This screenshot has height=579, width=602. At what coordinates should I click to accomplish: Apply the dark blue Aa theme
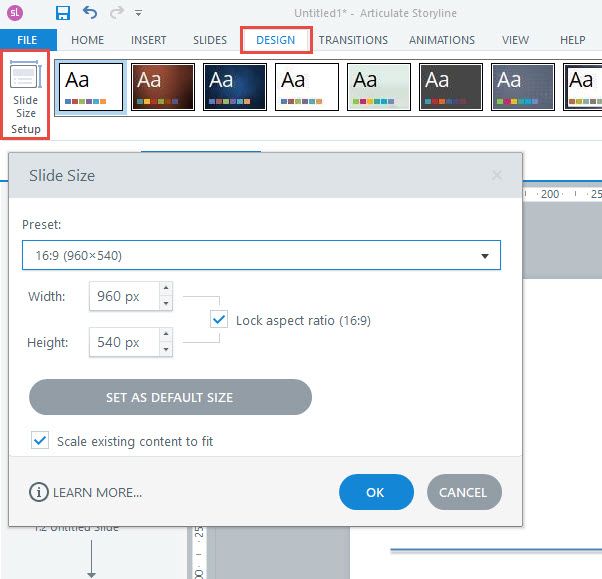coord(235,87)
